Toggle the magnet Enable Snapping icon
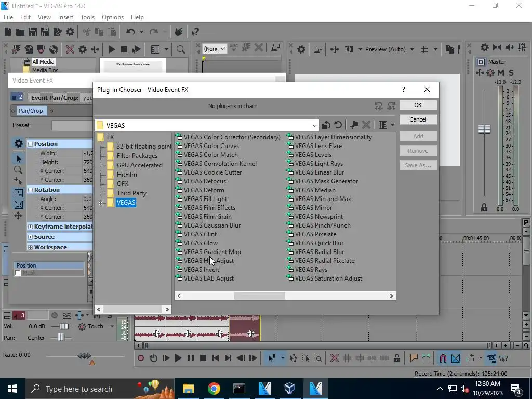Image resolution: width=532 pixels, height=399 pixels. coord(443,358)
